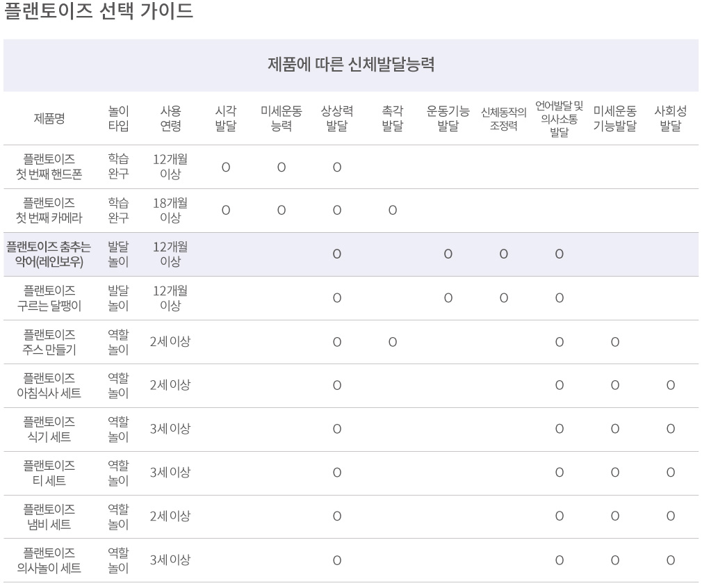Click the 운동기능 발달 mark for 구르는 달팽이
Viewport: 702px width, 588px height.
(448, 297)
